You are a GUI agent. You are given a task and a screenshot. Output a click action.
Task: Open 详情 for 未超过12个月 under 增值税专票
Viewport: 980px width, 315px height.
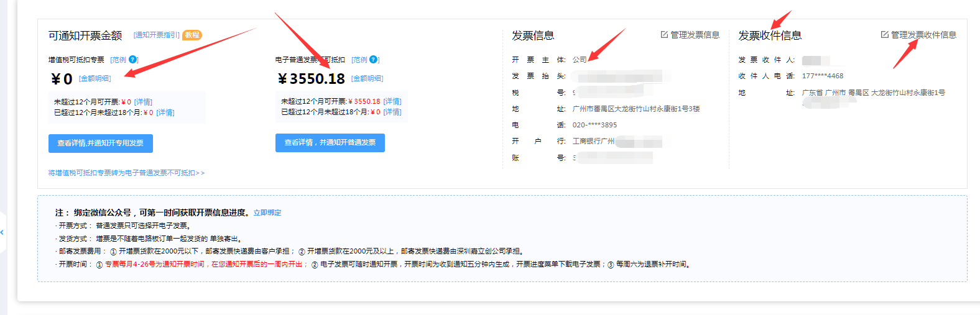pyautogui.click(x=143, y=102)
